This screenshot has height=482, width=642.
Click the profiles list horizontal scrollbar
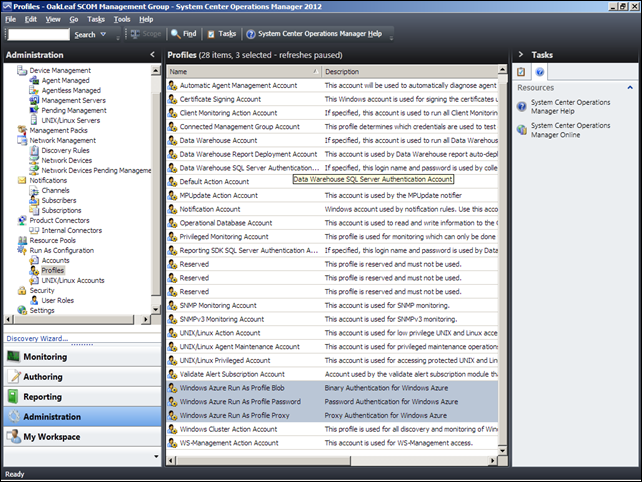click(263, 461)
